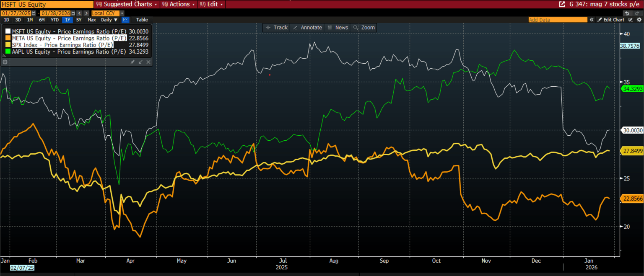Image resolution: width=644 pixels, height=276 pixels.
Task: Click the Add Data input field
Action: click(558, 19)
